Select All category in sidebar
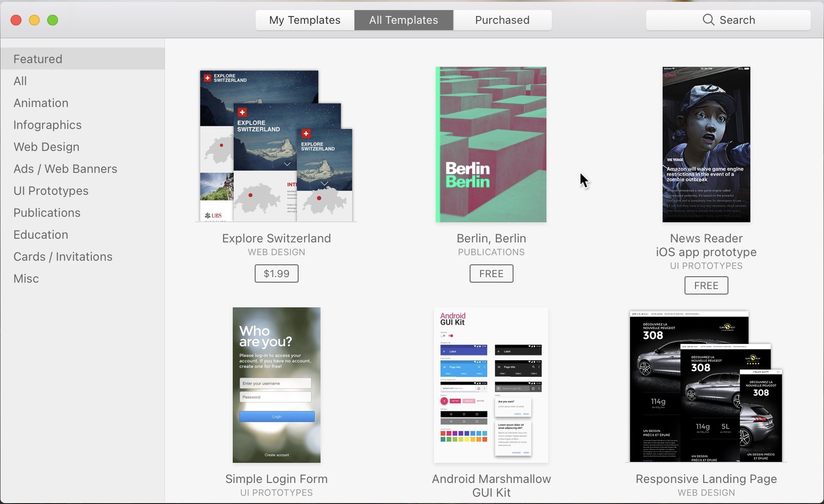Viewport: 824px width, 504px height. pyautogui.click(x=83, y=81)
